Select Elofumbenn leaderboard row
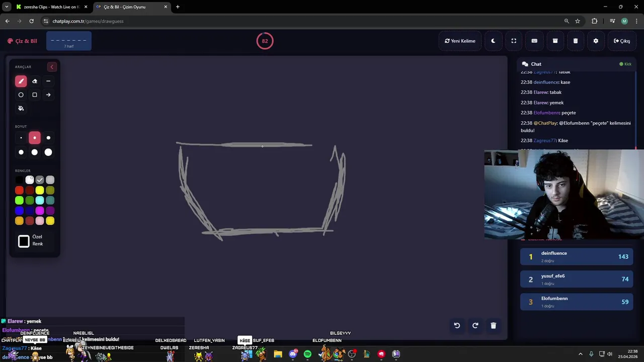This screenshot has height=362, width=644. click(x=577, y=302)
